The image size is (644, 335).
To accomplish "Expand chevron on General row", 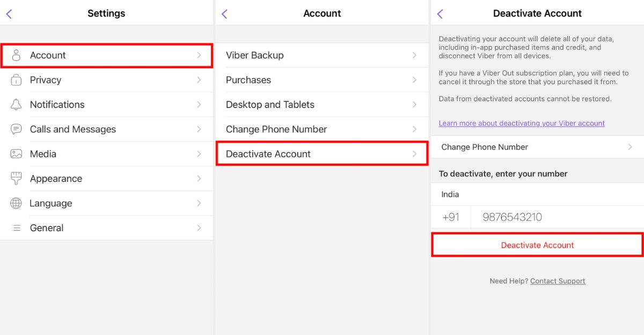I will [199, 228].
